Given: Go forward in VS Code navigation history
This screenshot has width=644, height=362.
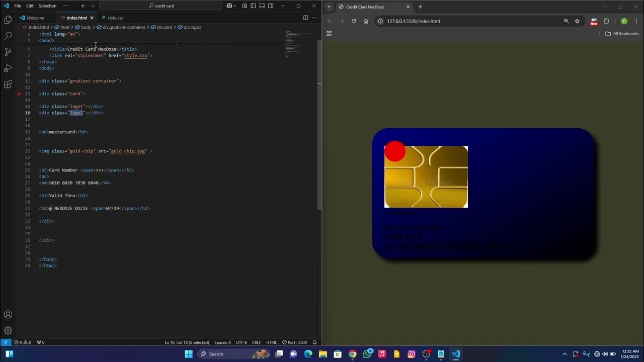Looking at the screenshot, I should (x=93, y=6).
